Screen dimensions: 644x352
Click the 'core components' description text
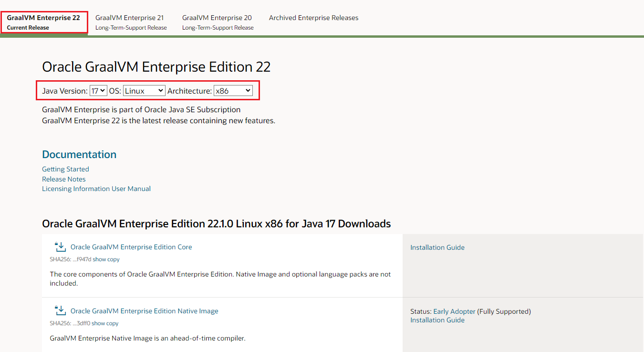(220, 279)
